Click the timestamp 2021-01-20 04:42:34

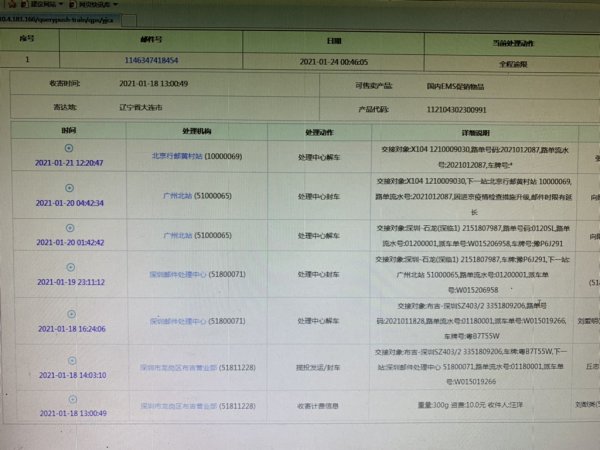point(70,203)
